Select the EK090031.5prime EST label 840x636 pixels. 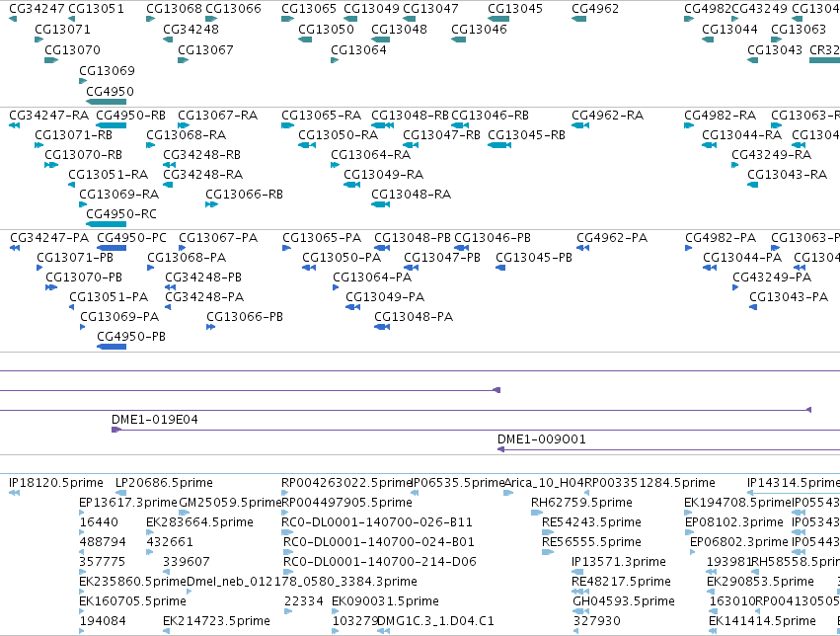pyautogui.click(x=385, y=601)
